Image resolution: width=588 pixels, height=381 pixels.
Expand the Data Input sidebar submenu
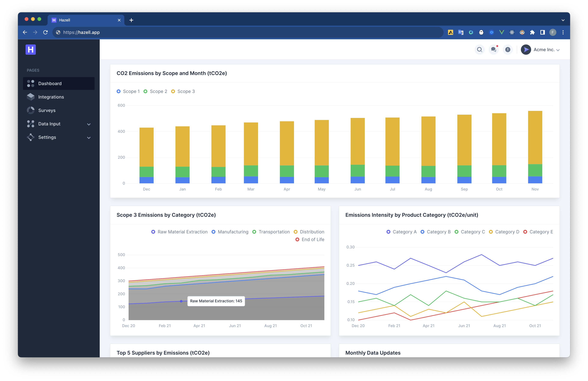pos(89,124)
